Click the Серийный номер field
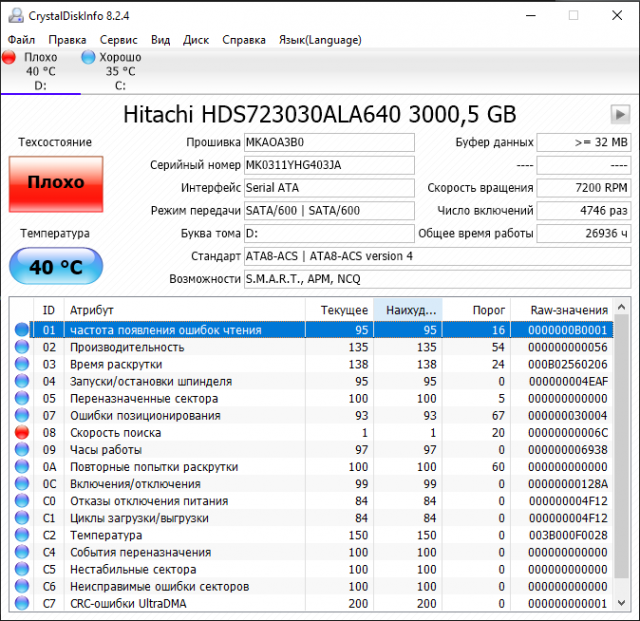This screenshot has height=621, width=640. 329,165
